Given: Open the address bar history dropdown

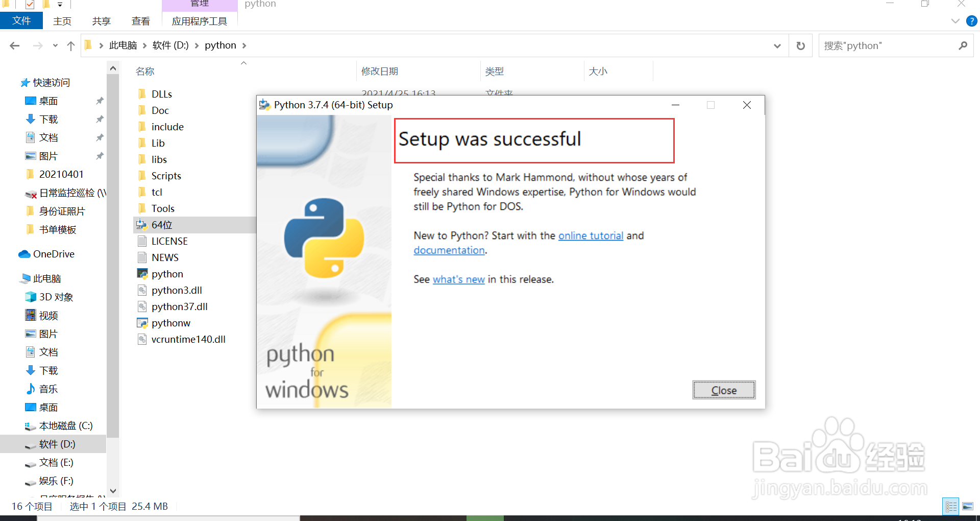Looking at the screenshot, I should [x=777, y=45].
